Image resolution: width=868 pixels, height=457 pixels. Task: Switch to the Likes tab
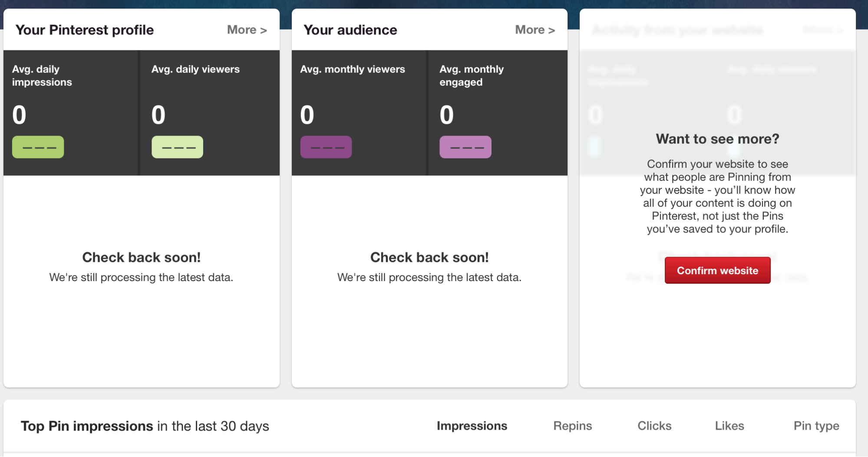pyautogui.click(x=729, y=426)
